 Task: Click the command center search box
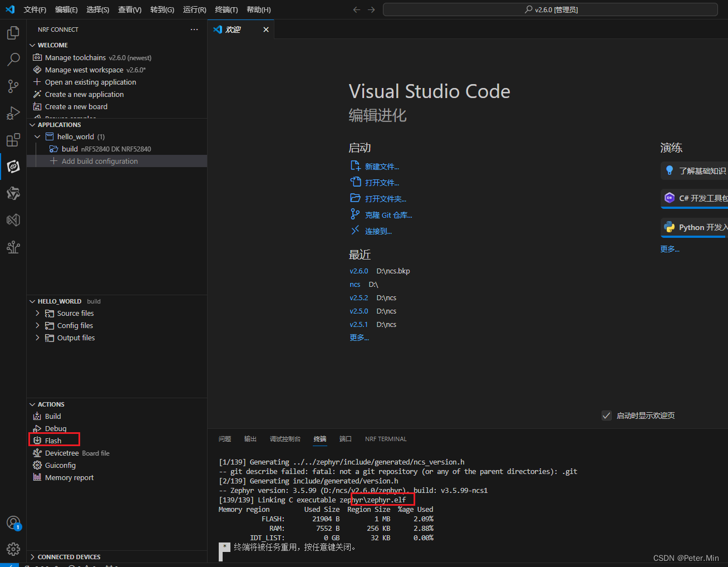coord(550,9)
